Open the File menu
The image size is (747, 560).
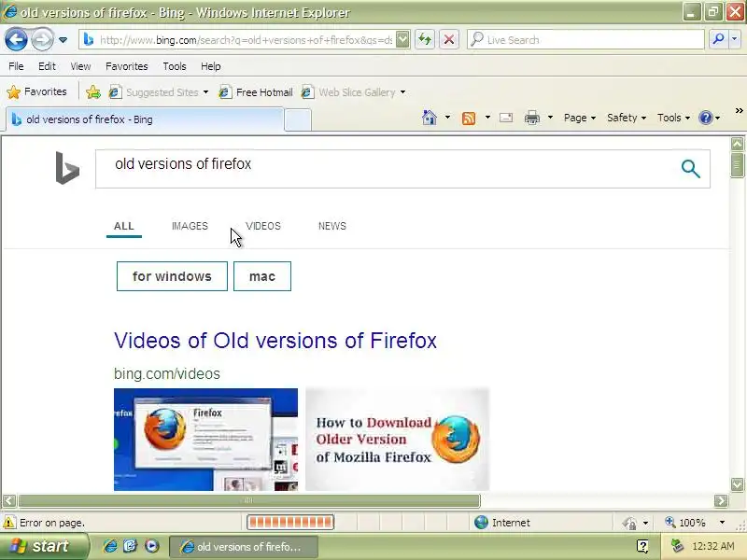click(16, 66)
